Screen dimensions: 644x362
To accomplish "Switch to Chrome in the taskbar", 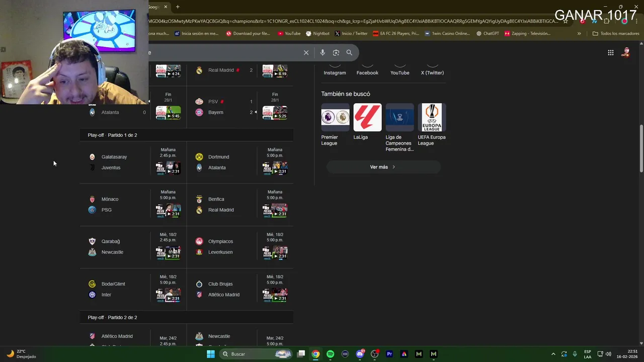I will (315, 354).
